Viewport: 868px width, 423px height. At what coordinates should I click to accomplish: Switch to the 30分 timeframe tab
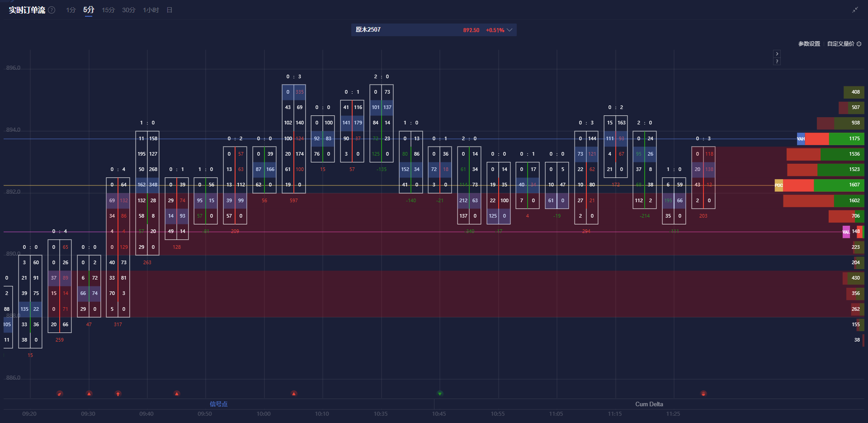point(128,10)
